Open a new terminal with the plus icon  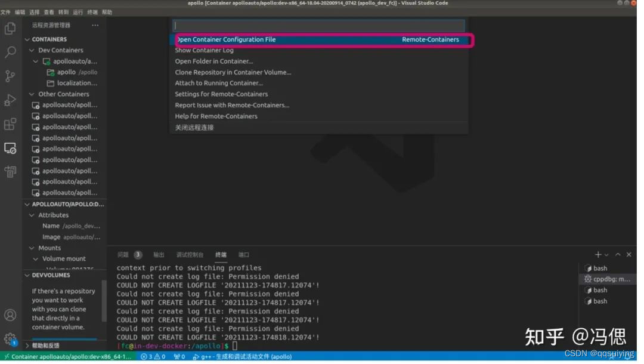(x=597, y=254)
